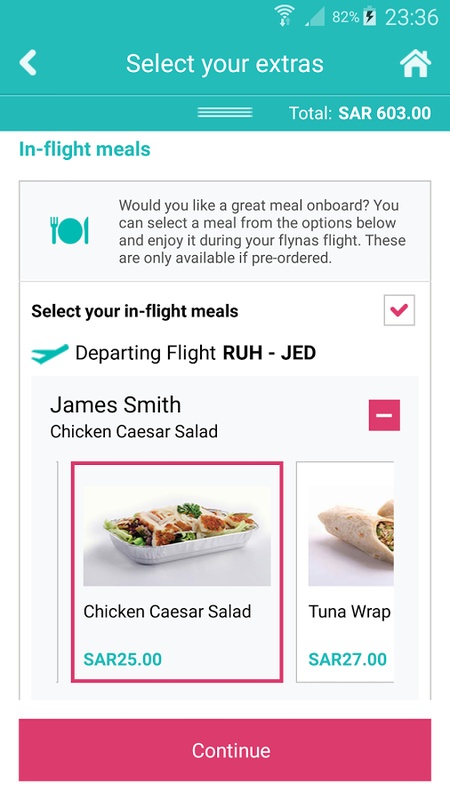Tap the battery charging icon
450x800 pixels.
coord(369,17)
